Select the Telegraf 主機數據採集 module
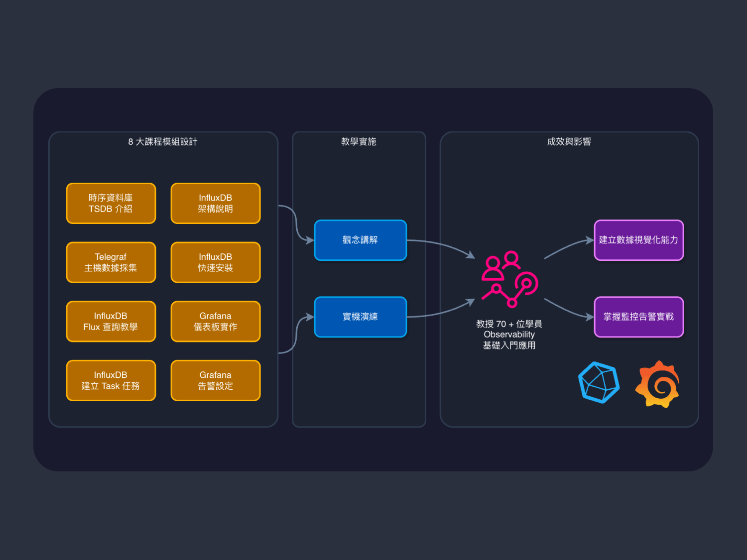The width and height of the screenshot is (747, 560). point(111,262)
